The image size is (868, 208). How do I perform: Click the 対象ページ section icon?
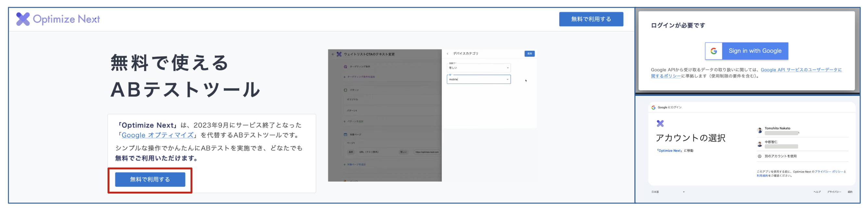click(x=345, y=135)
